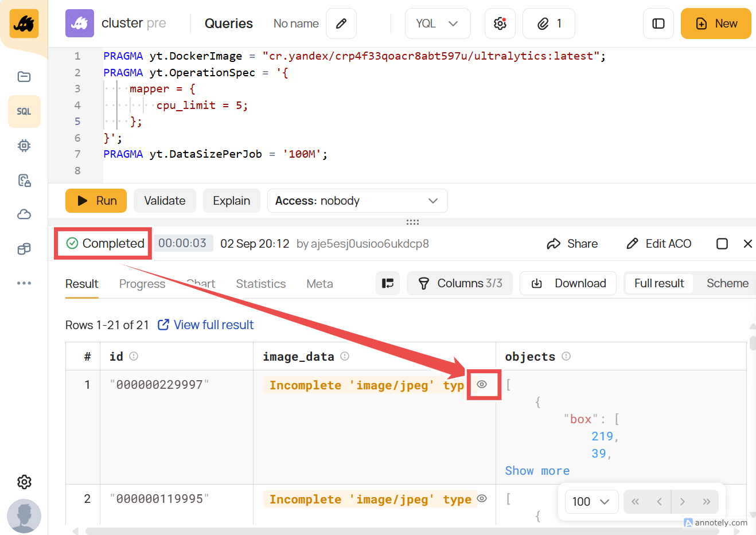Open query settings gear icon

[500, 24]
